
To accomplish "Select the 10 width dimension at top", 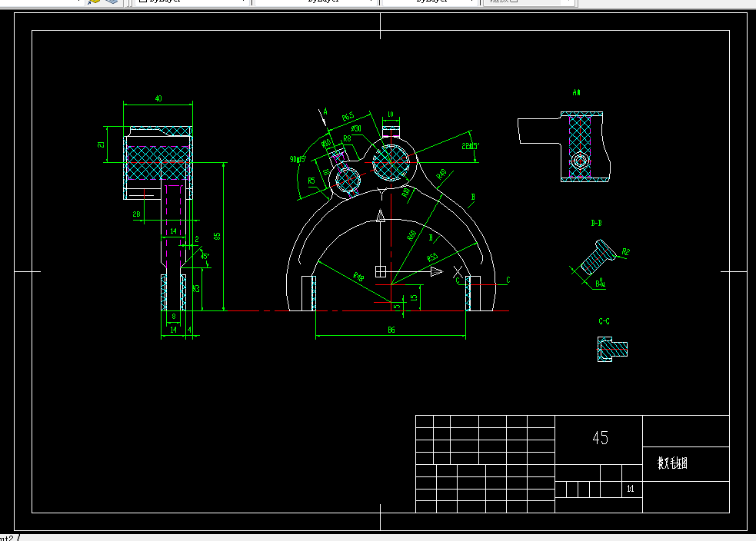I will [391, 115].
